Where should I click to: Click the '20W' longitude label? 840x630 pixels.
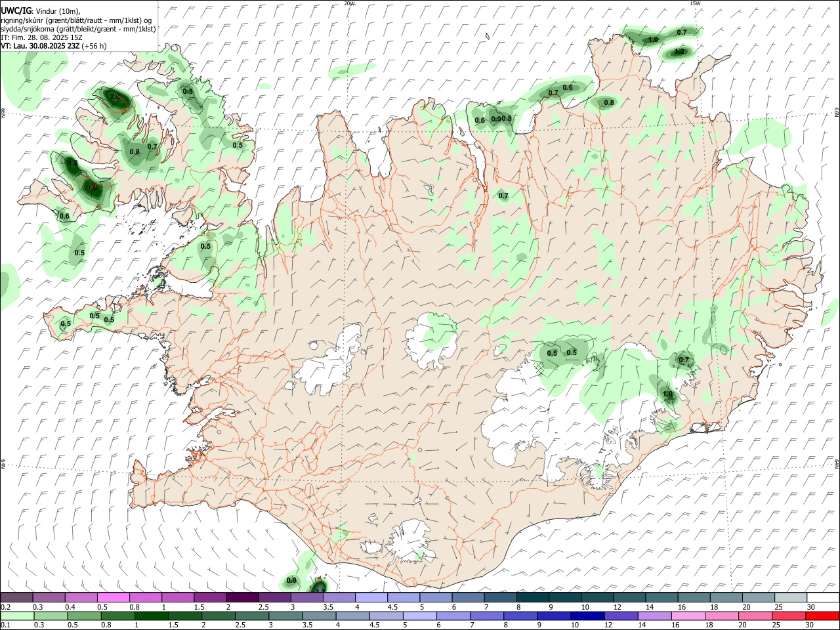349,3
